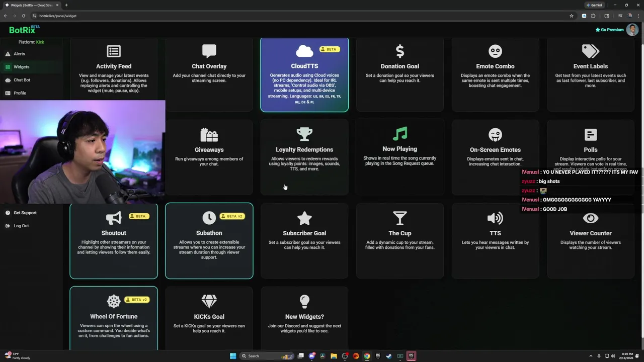
Task: Open the Chat Overlay speech bubble icon
Action: 209,51
